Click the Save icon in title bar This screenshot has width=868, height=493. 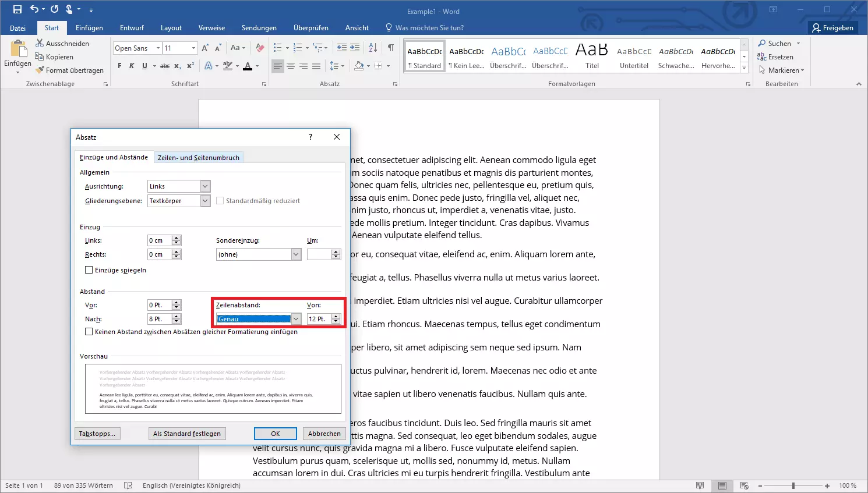point(17,9)
